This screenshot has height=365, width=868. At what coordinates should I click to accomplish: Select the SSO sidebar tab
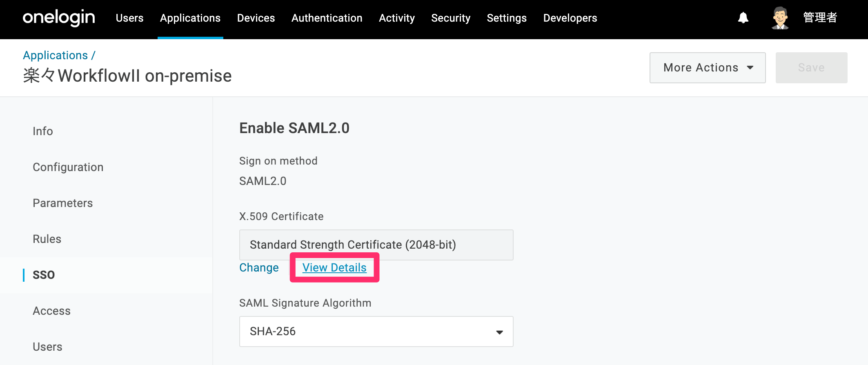44,275
